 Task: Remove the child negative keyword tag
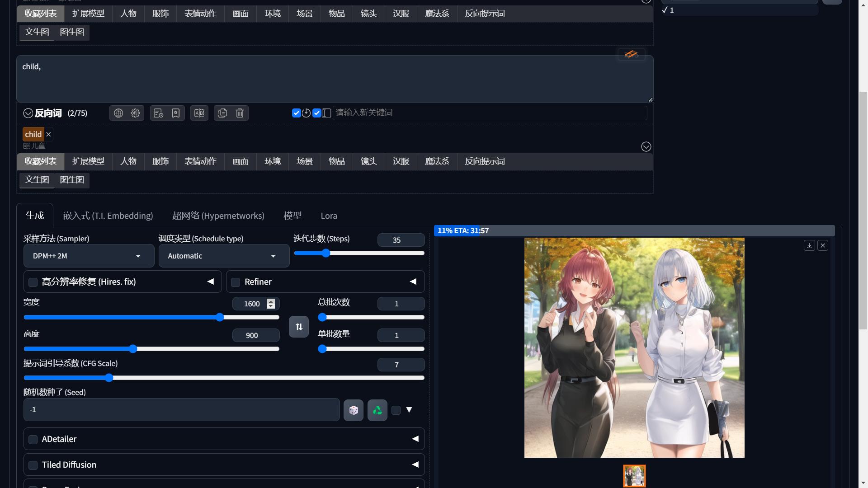[48, 134]
